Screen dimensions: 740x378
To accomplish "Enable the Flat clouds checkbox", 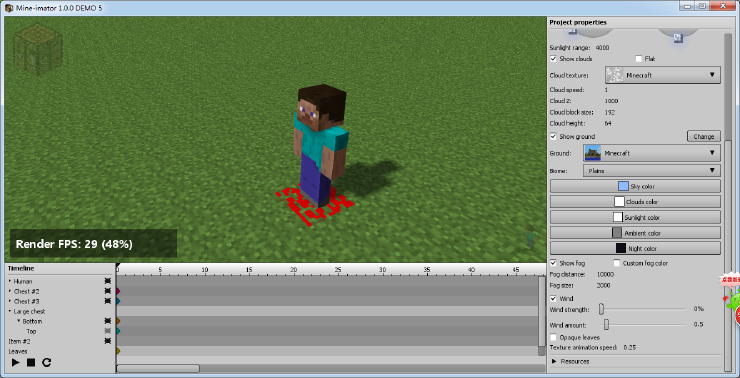I will [639, 59].
